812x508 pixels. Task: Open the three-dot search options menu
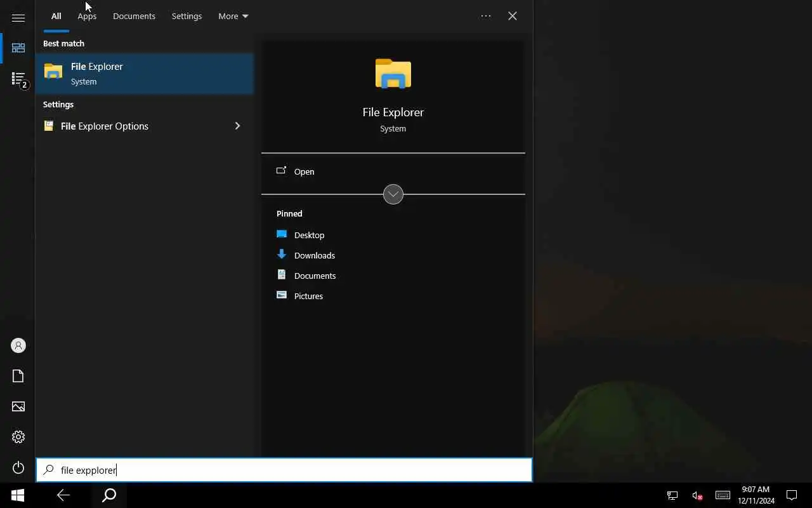486,16
